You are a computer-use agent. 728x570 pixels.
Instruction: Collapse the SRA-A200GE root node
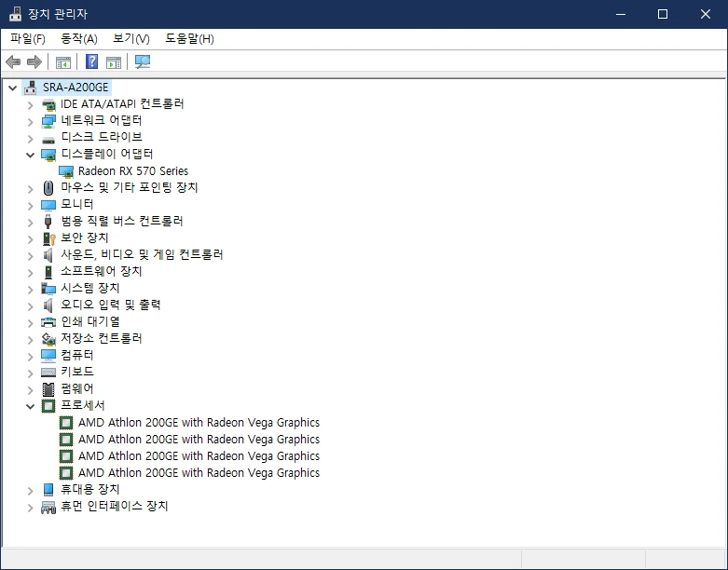tap(12, 88)
